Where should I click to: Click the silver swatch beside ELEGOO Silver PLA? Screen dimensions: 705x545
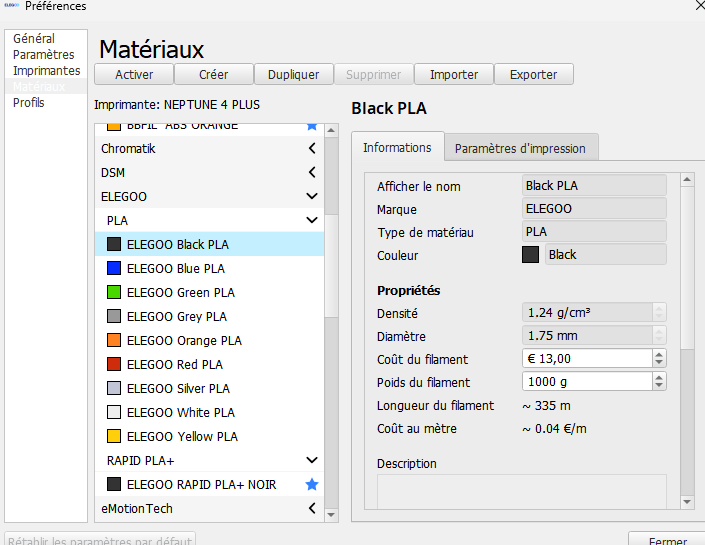pos(114,388)
